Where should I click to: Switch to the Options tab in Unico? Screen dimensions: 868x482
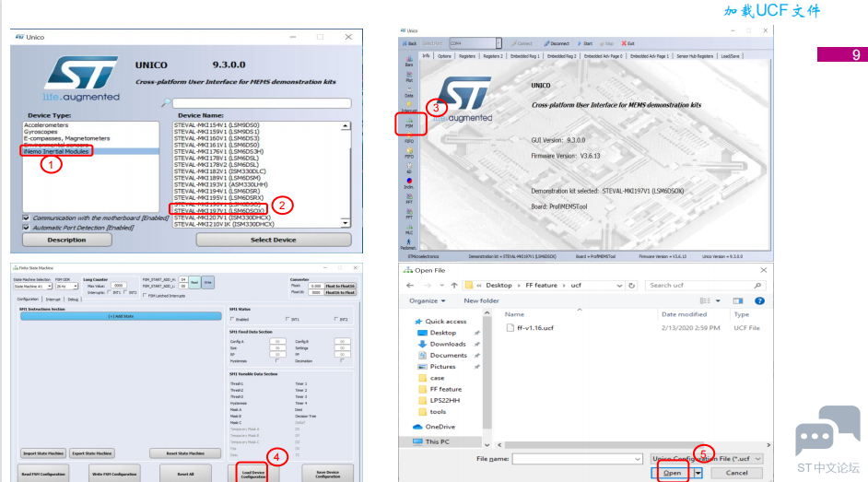pos(444,56)
